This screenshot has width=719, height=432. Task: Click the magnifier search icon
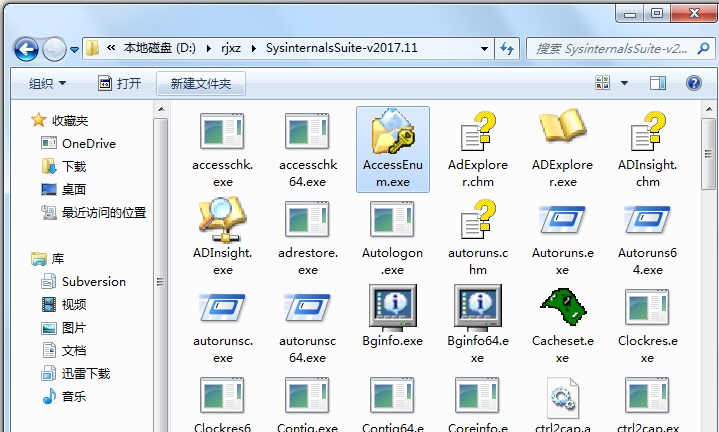(704, 48)
